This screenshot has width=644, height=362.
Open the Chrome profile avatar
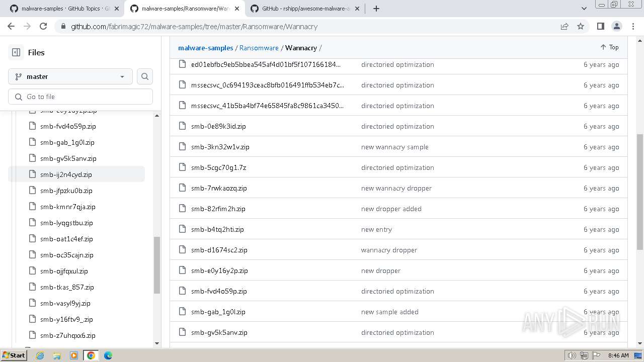pyautogui.click(x=617, y=27)
